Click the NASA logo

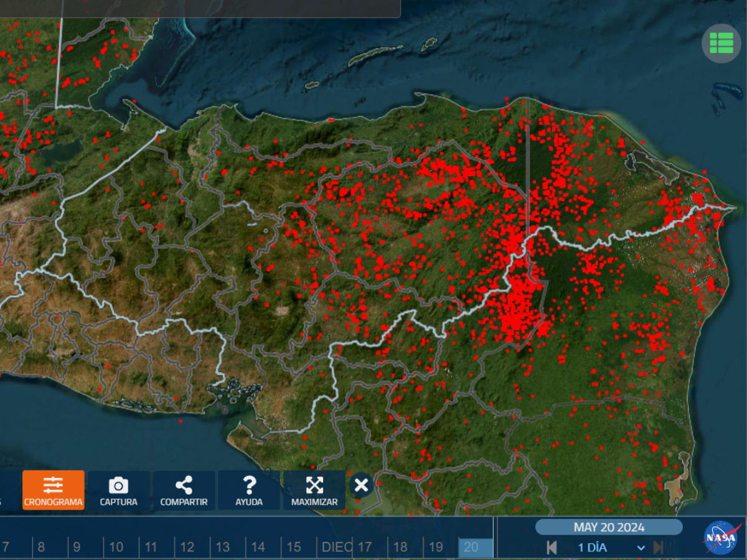tap(722, 538)
